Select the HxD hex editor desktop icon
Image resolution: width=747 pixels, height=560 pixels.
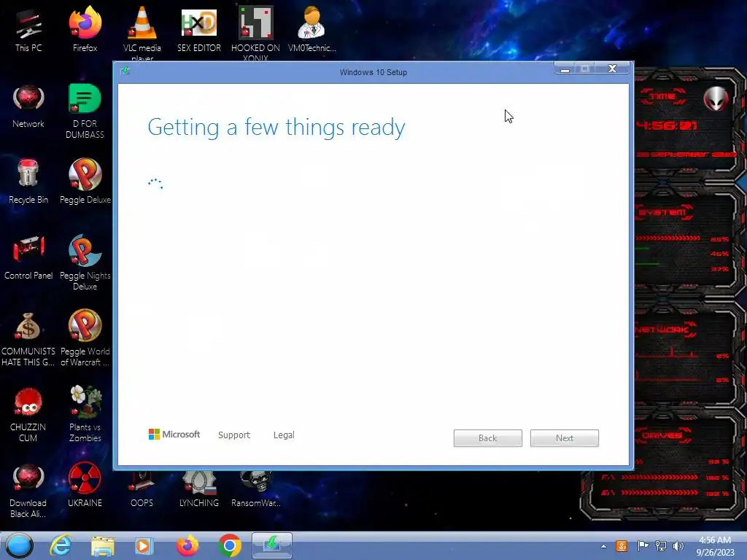click(x=199, y=29)
